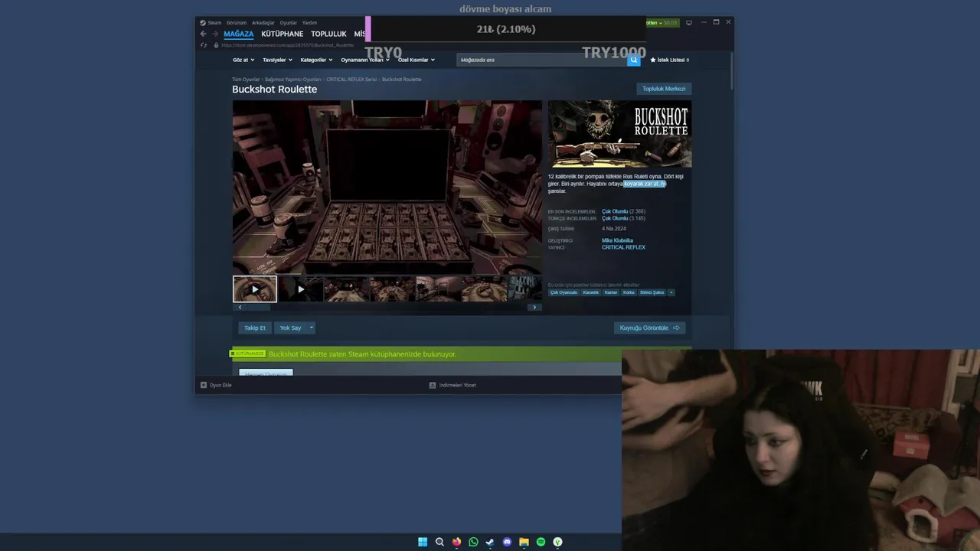Image resolution: width=980 pixels, height=551 pixels.
Task: Click the Topluluk Merkezi button
Action: coord(664,89)
